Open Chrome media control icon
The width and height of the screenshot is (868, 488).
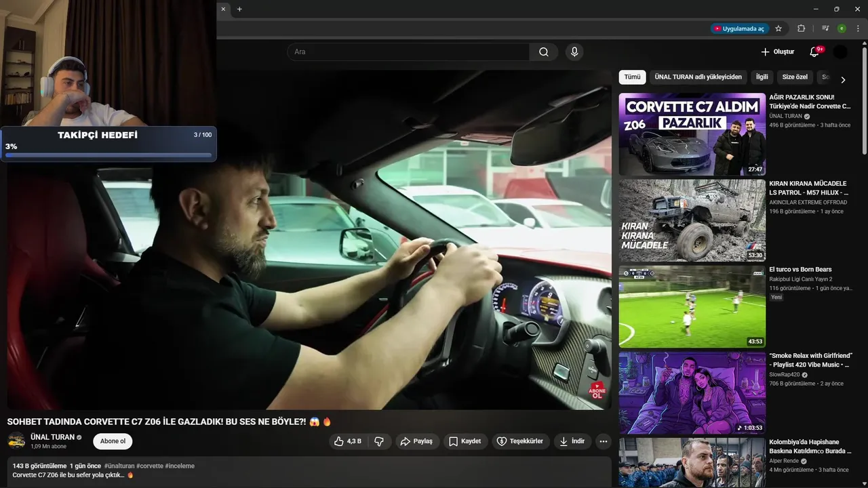click(825, 28)
